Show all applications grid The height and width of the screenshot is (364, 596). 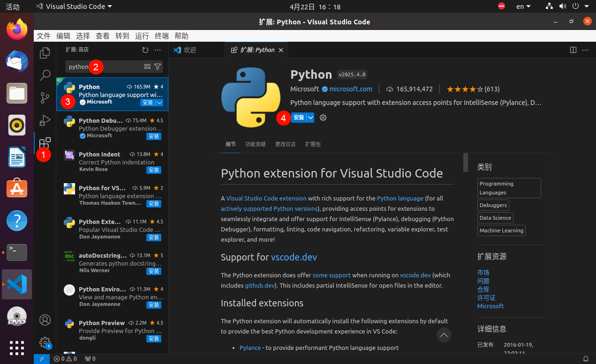pyautogui.click(x=17, y=348)
